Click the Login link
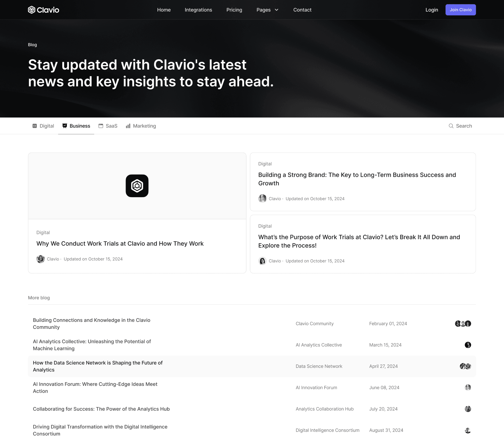 pos(432,10)
